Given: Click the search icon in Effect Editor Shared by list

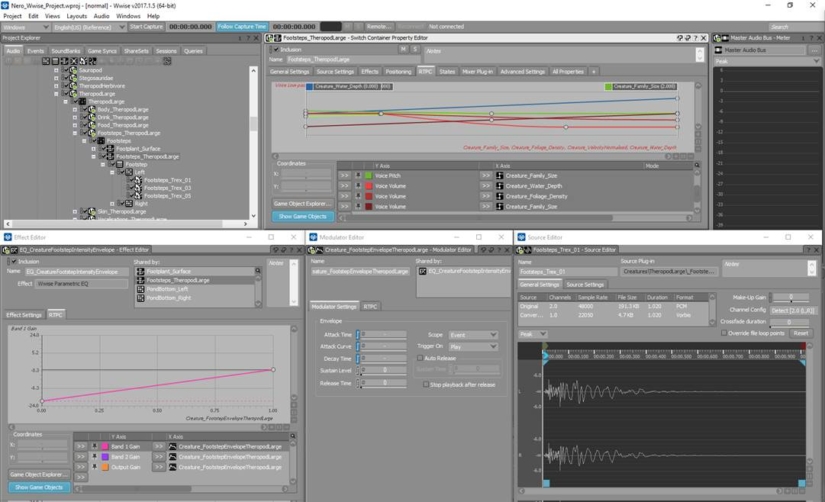Looking at the screenshot, I should pos(258,270).
